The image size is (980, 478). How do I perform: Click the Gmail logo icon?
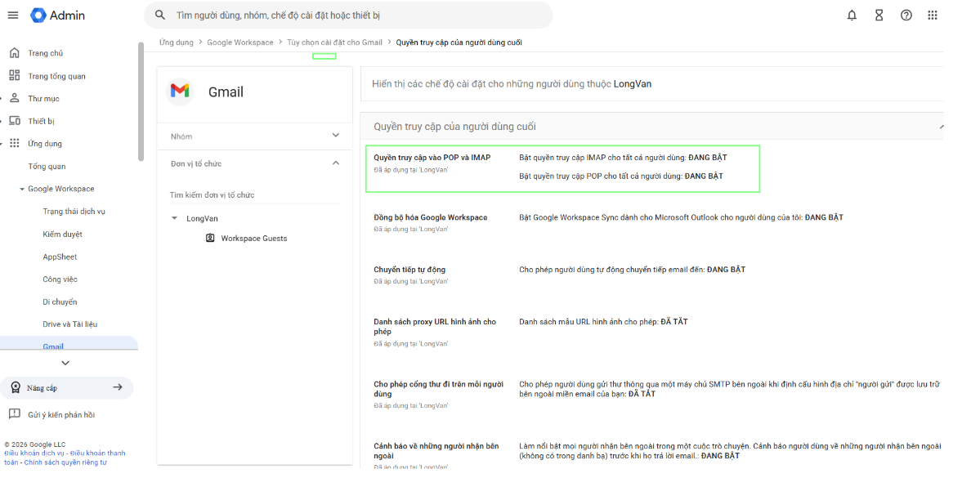[x=180, y=92]
